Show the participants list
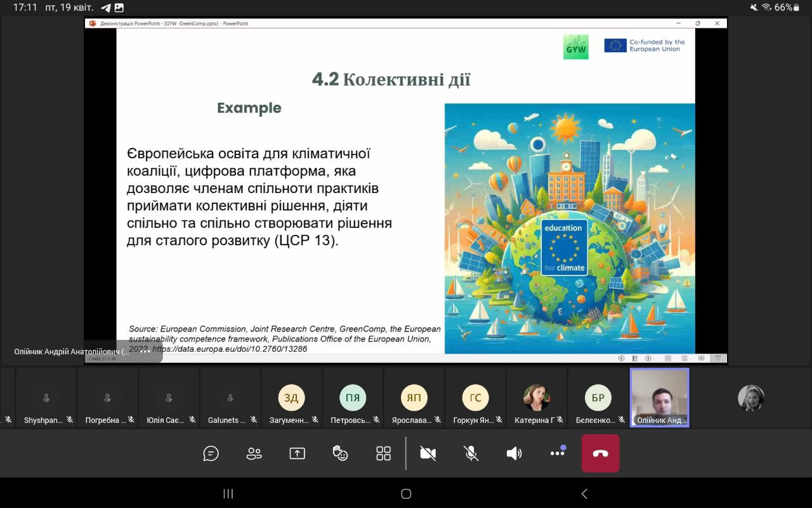 coord(254,453)
